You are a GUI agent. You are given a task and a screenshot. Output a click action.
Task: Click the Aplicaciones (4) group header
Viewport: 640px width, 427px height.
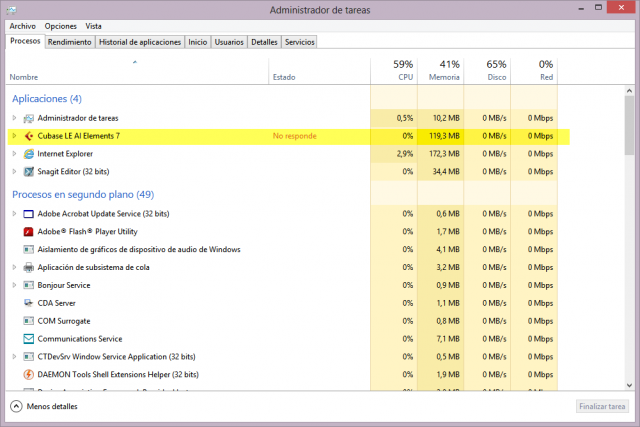[x=47, y=99]
